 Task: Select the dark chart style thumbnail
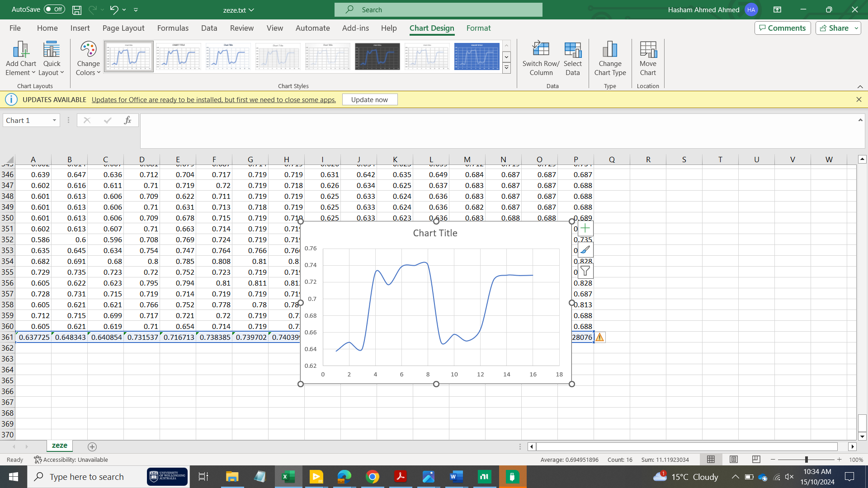(x=377, y=56)
